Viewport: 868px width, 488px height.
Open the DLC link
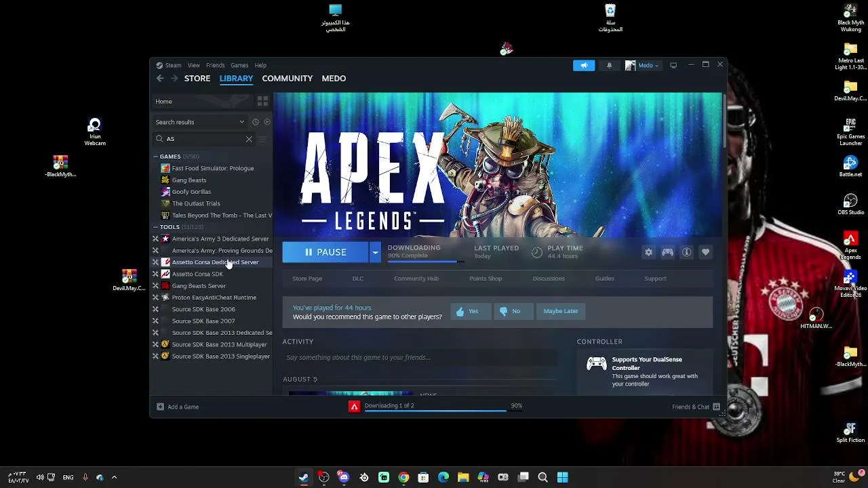tap(358, 279)
